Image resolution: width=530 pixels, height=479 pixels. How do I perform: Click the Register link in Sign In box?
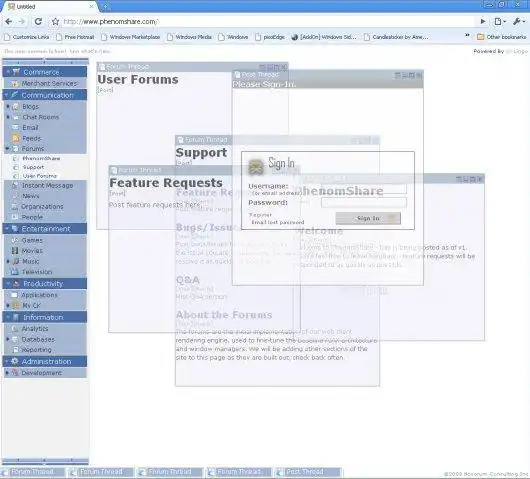(x=260, y=215)
